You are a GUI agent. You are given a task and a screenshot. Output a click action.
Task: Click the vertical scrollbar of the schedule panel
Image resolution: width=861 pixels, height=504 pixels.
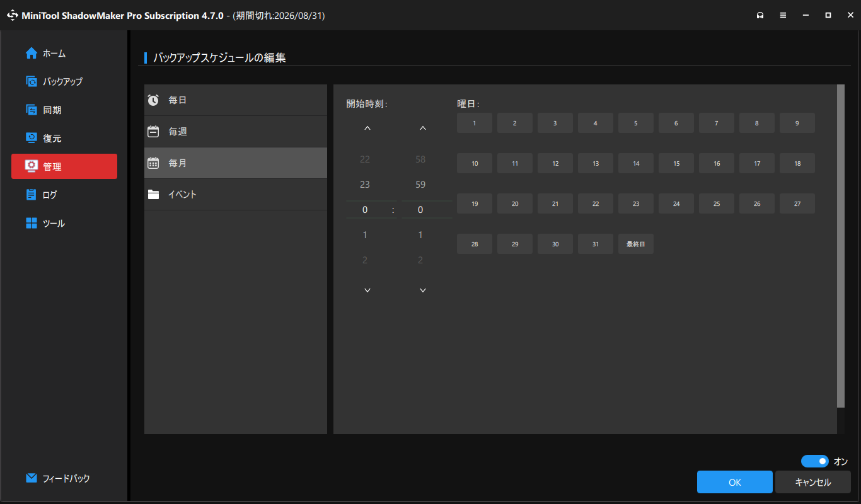841,246
